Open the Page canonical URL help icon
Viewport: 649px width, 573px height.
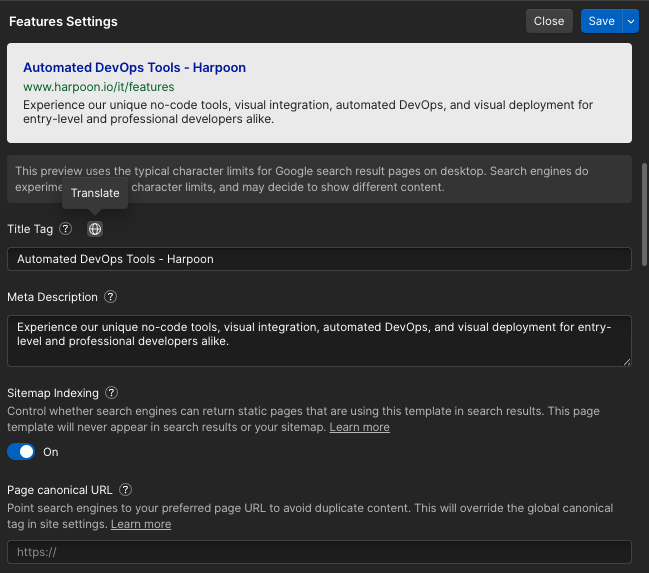point(125,490)
